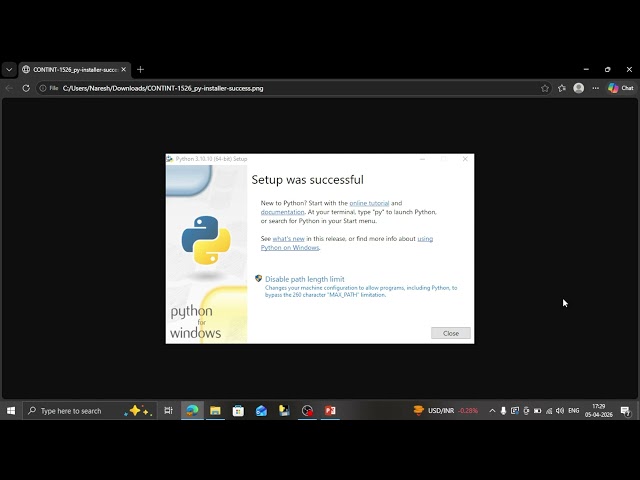Click the address bar file path
Screen dimensions: 640x480
tap(163, 88)
